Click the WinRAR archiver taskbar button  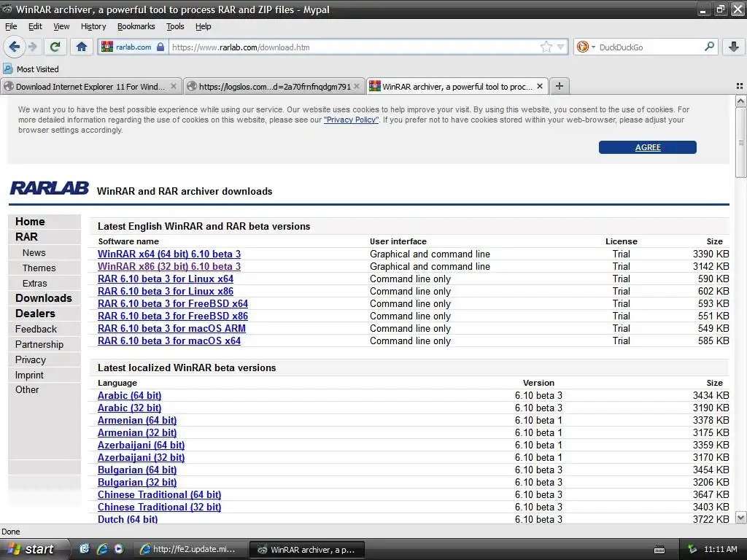(x=307, y=549)
